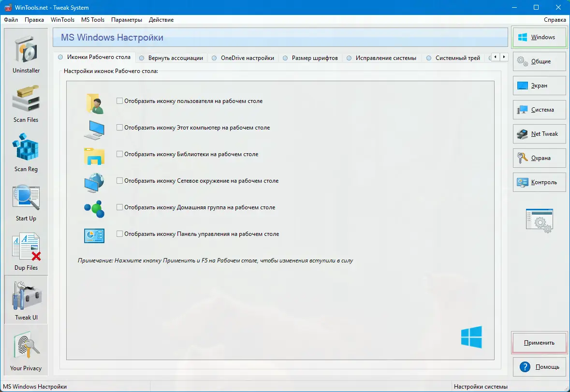Click Настройки иконок Рабочего стола group label
This screenshot has height=392, width=570.
tap(111, 71)
